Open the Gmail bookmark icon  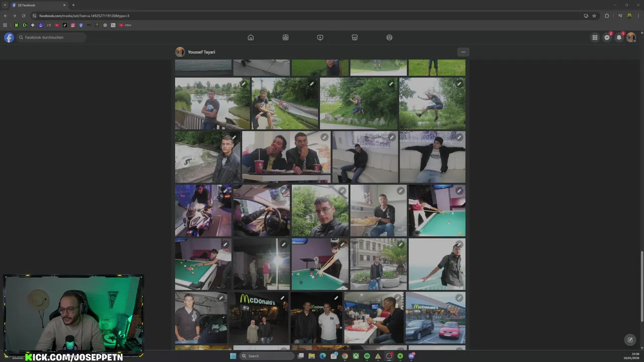coord(49,25)
